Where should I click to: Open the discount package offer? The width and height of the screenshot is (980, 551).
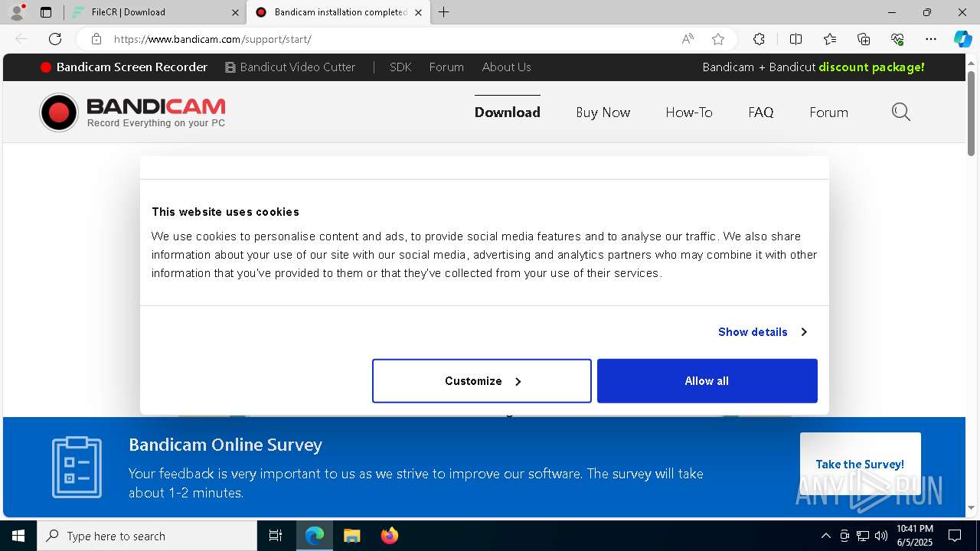[x=813, y=67]
